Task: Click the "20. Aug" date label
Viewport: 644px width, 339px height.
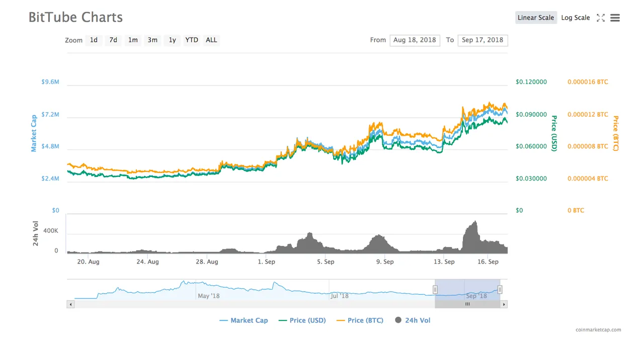Action: point(88,262)
